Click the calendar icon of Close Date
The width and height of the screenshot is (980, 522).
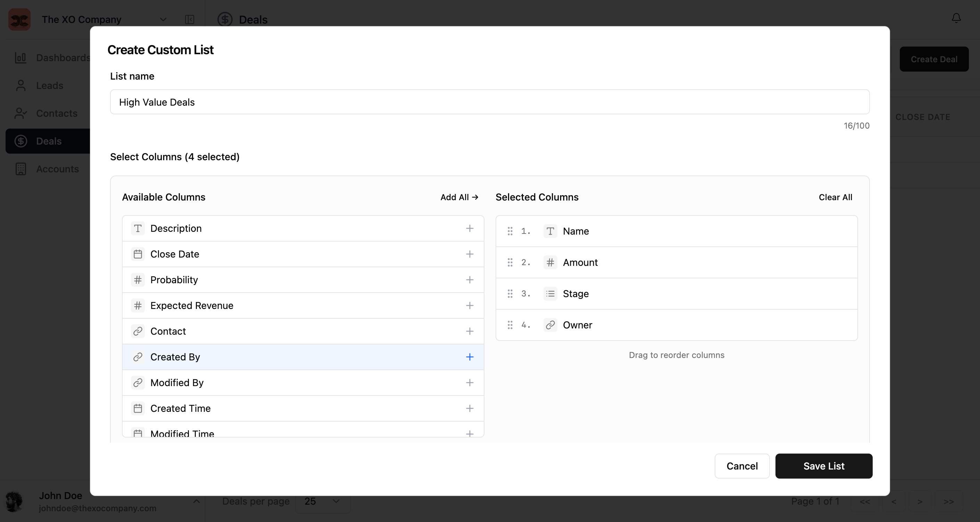click(138, 254)
